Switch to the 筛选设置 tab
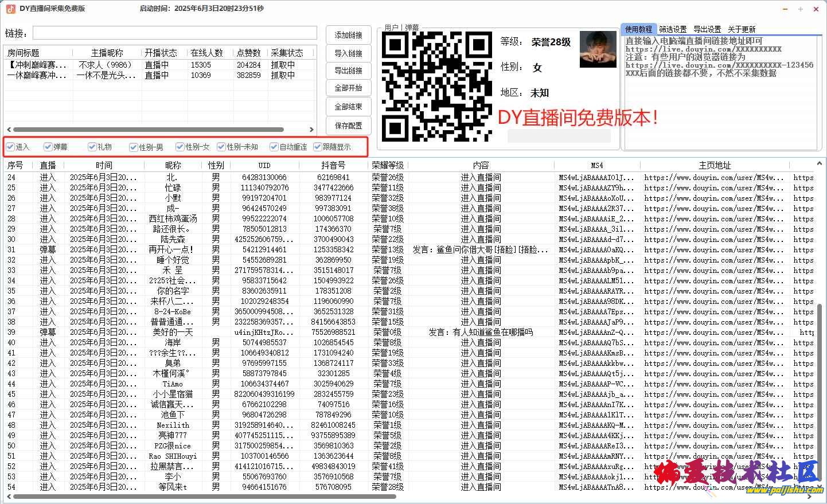This screenshot has width=827, height=504. pyautogui.click(x=673, y=29)
